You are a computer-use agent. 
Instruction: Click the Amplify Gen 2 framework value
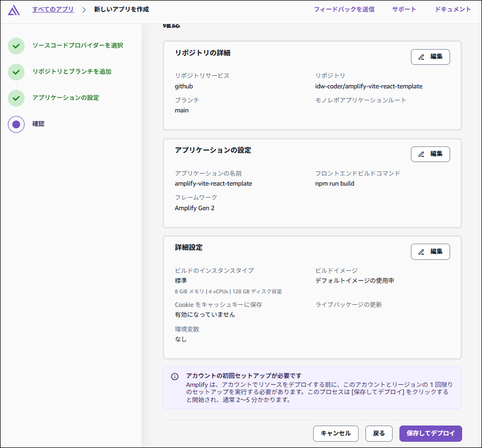pyautogui.click(x=194, y=208)
